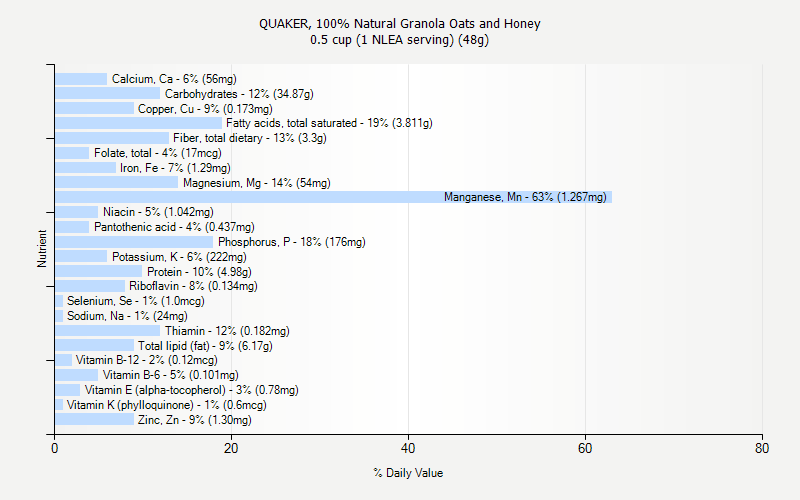Click the 'Nutrient' y-axis title
Screen dimensions: 800x500
(42, 249)
